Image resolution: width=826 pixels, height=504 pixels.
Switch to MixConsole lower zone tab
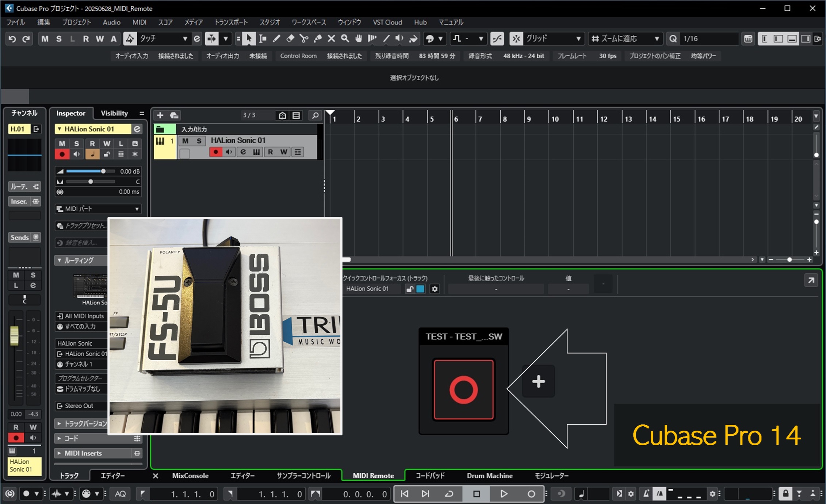pos(190,476)
